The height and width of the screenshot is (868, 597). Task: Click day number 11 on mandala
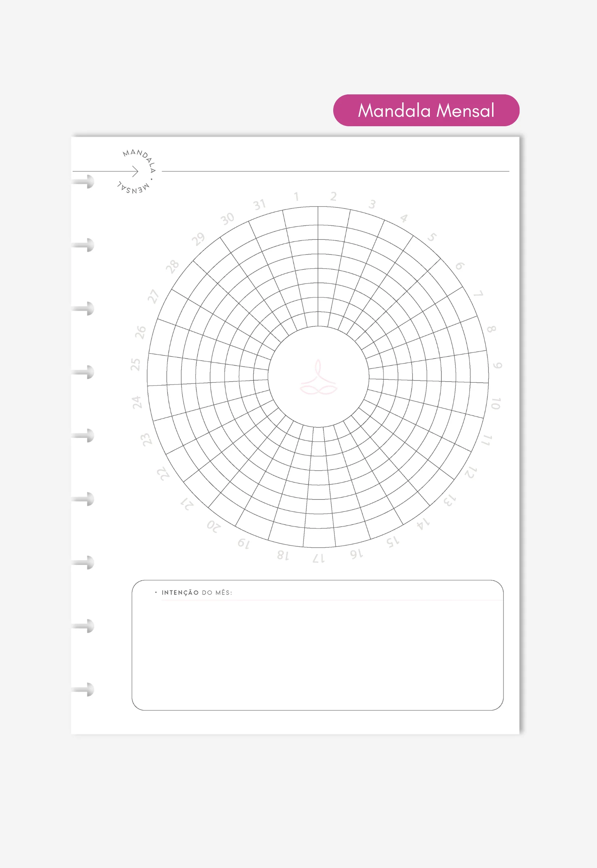[x=486, y=440]
